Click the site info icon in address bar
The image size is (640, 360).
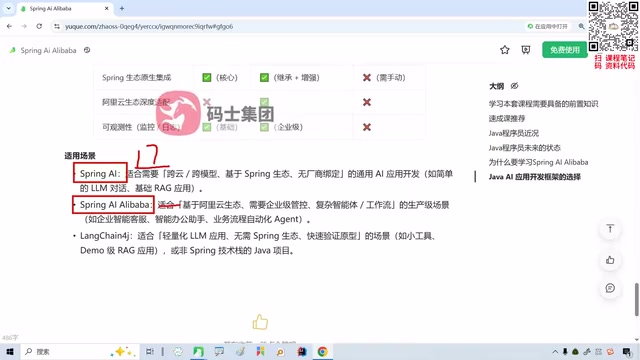pyautogui.click(x=57, y=26)
